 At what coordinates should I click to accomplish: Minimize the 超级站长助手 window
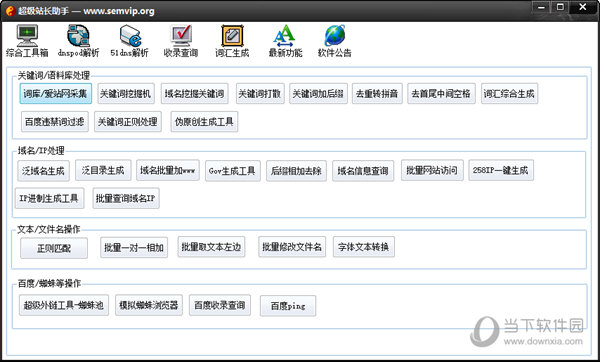[x=541, y=7]
